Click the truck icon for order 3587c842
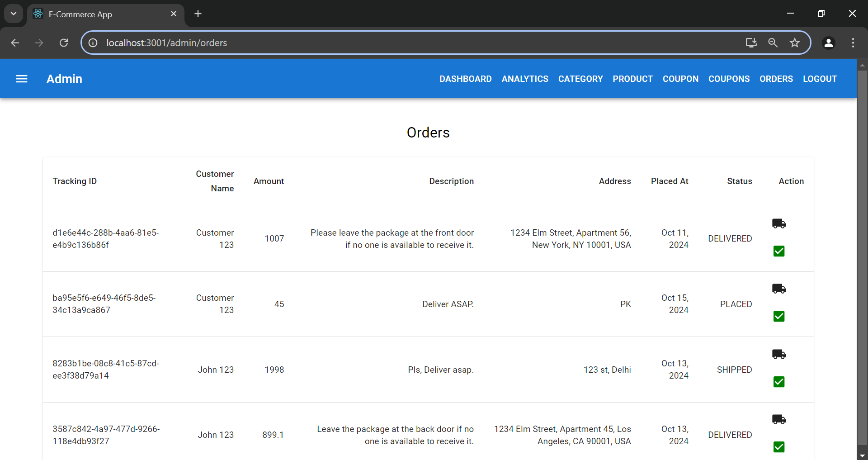Viewport: 868px width, 460px height. point(778,419)
